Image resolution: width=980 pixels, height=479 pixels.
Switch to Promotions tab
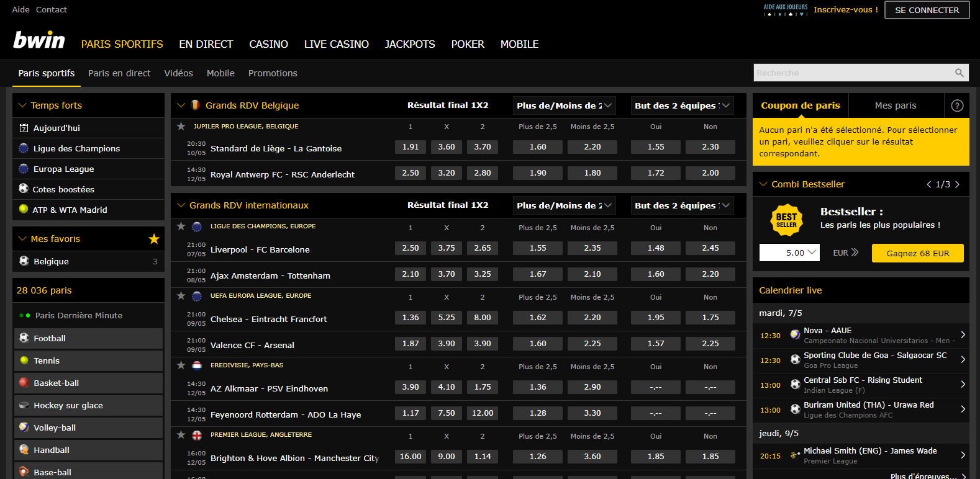coord(273,73)
